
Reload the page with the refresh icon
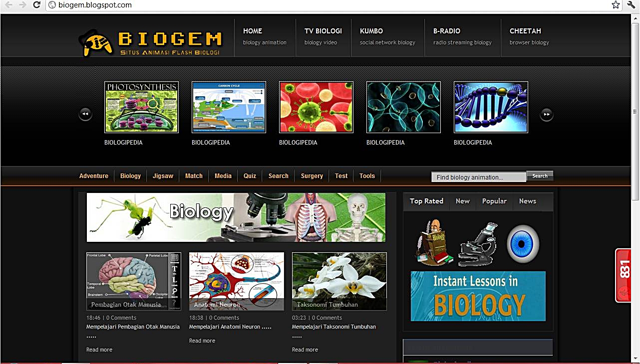click(35, 5)
